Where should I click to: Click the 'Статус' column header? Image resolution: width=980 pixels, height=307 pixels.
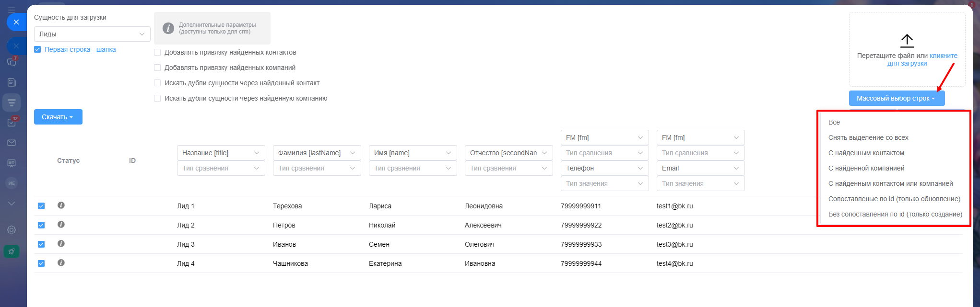click(x=68, y=160)
